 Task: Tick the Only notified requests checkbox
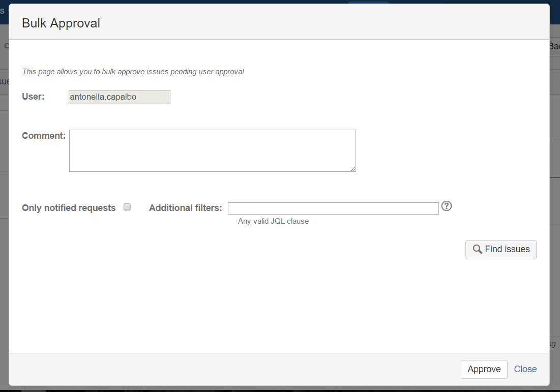(x=127, y=207)
